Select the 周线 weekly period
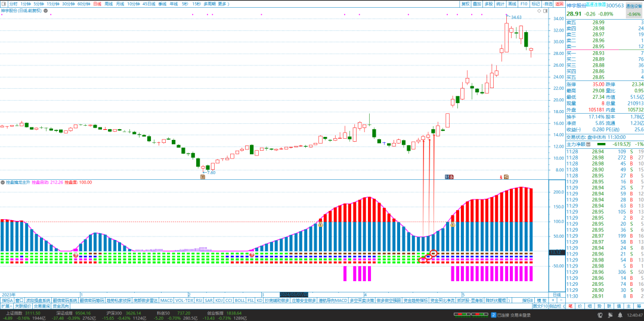The image size is (644, 321). (x=109, y=4)
